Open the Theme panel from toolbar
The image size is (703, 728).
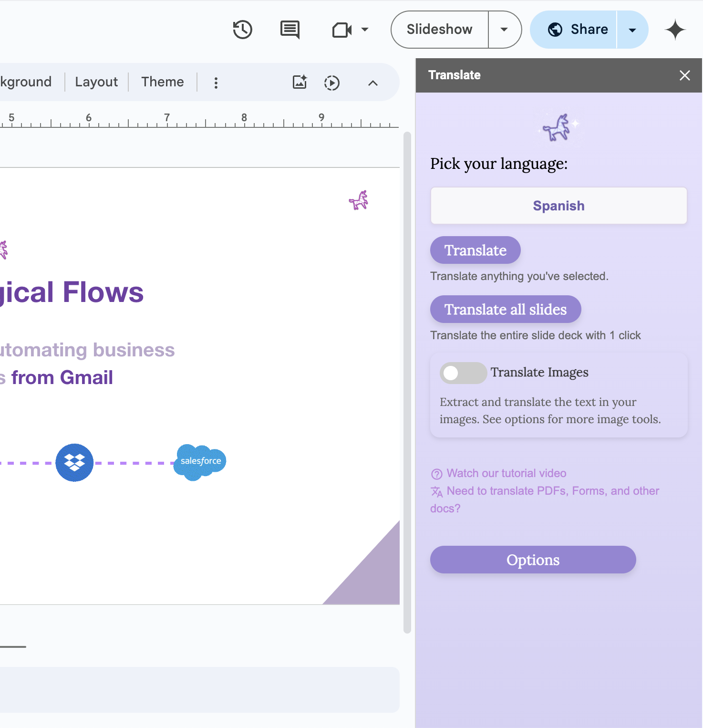163,82
